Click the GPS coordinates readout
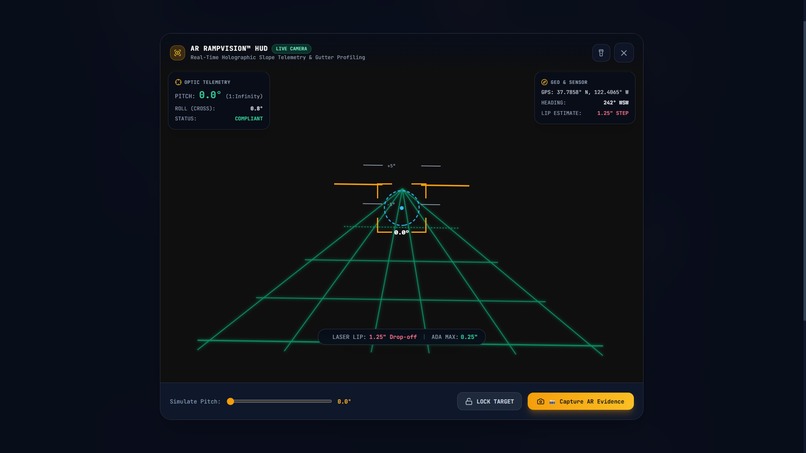The image size is (806, 453). point(584,93)
